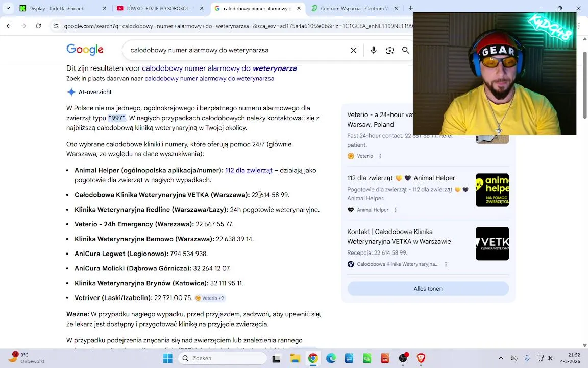Open the green spreadsheet app in taskbar
Screen dimensions: 588x368
(x=367, y=359)
